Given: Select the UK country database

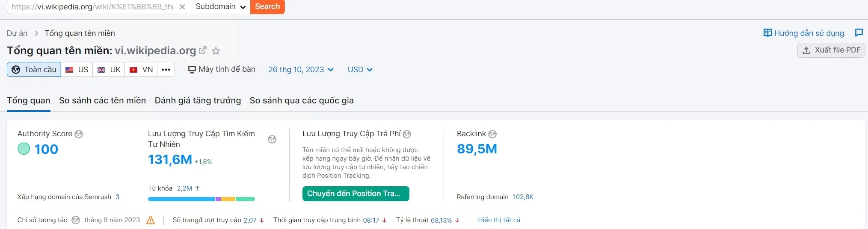Looking at the screenshot, I should click(x=109, y=70).
